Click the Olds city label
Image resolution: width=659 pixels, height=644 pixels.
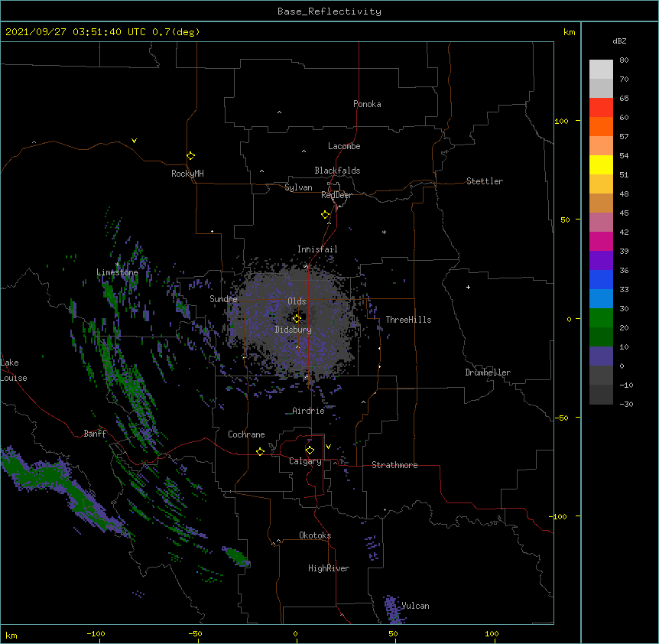[297, 301]
